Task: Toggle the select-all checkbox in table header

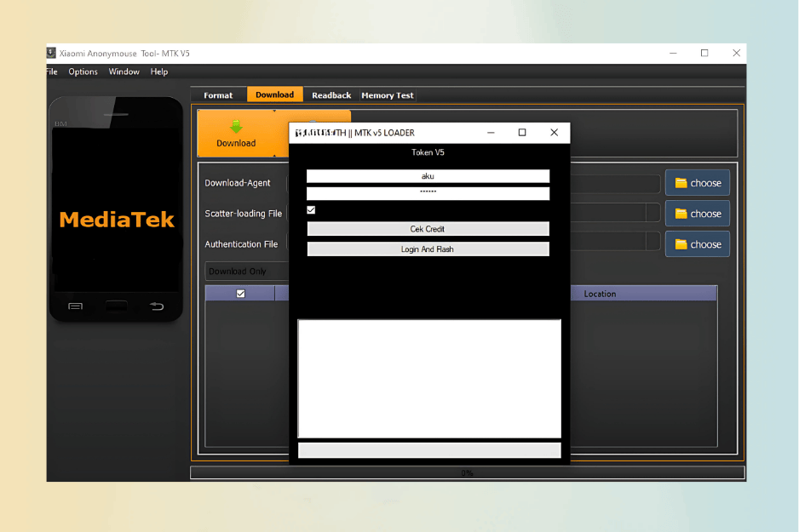Action: (240, 294)
